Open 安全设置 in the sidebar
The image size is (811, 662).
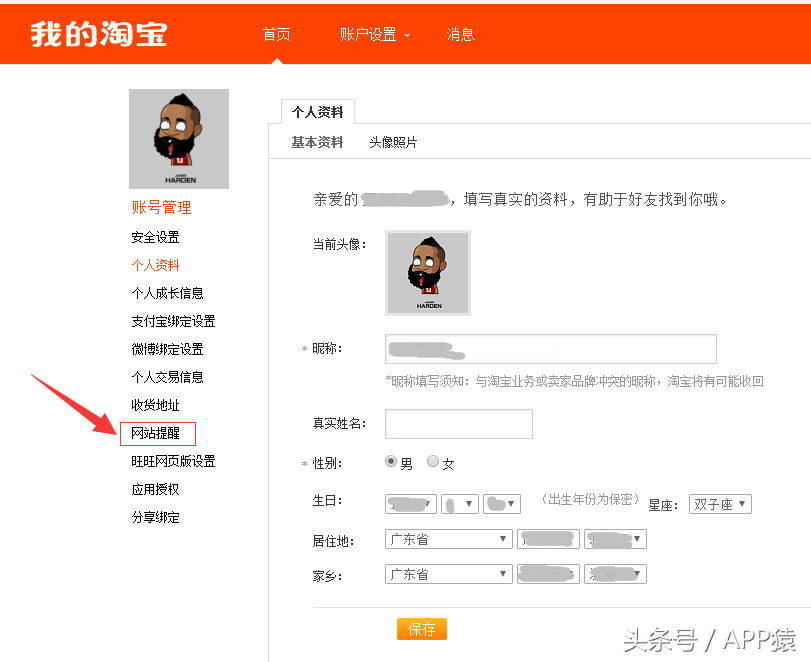click(x=155, y=237)
